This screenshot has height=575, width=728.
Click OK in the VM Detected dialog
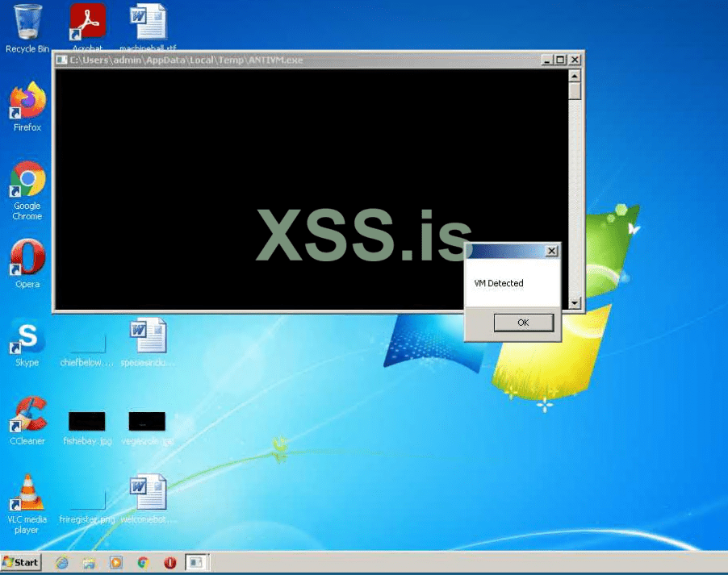click(x=524, y=323)
